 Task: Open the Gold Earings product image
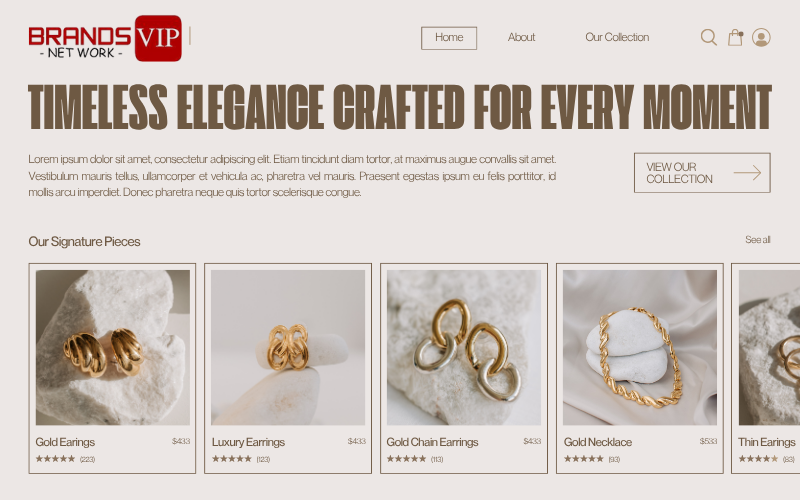[113, 347]
